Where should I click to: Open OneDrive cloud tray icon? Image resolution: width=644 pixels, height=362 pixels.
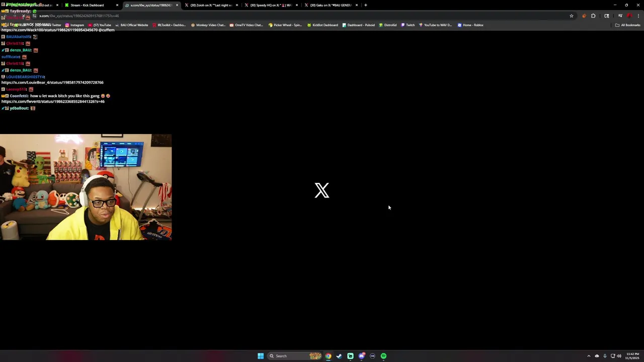pyautogui.click(x=597, y=356)
